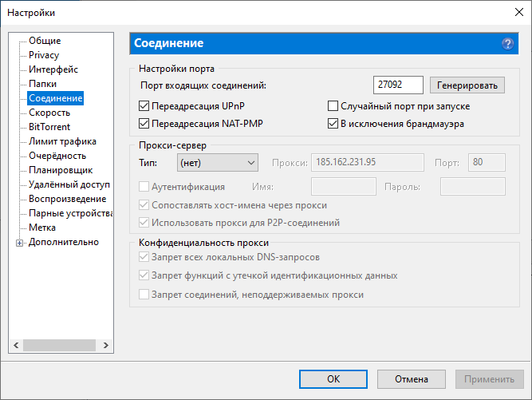Enable Случайный порт при запуске

(x=334, y=106)
